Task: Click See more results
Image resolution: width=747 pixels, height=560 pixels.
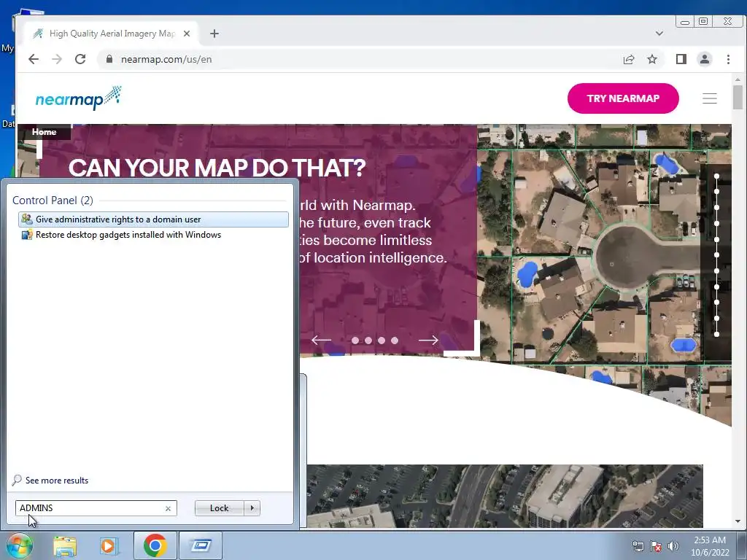Action: [x=57, y=481]
